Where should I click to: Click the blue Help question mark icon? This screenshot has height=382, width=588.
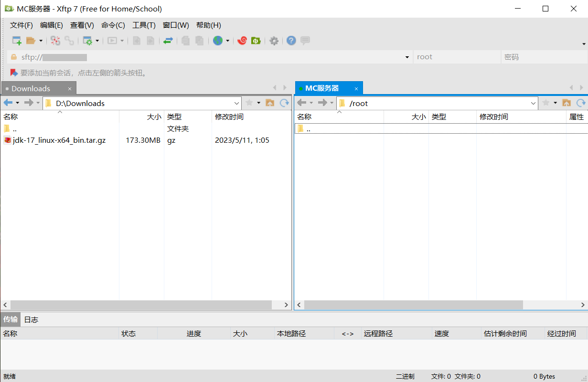coord(291,41)
